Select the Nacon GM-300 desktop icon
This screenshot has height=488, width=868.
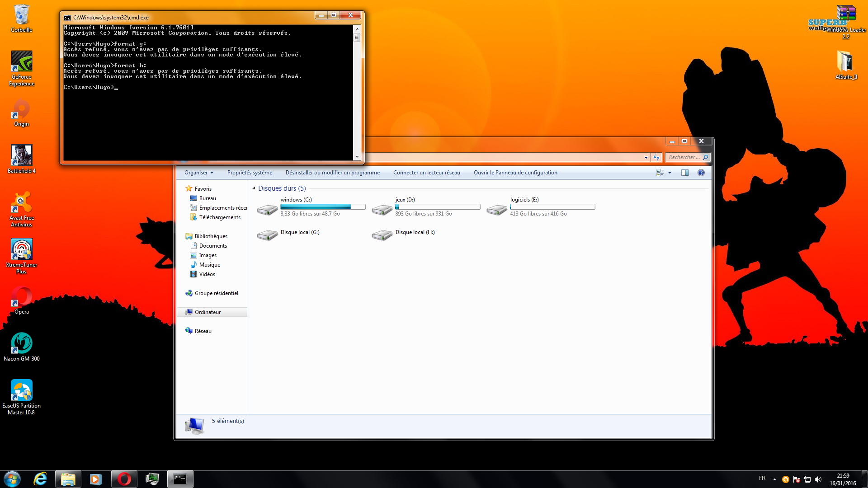(21, 347)
